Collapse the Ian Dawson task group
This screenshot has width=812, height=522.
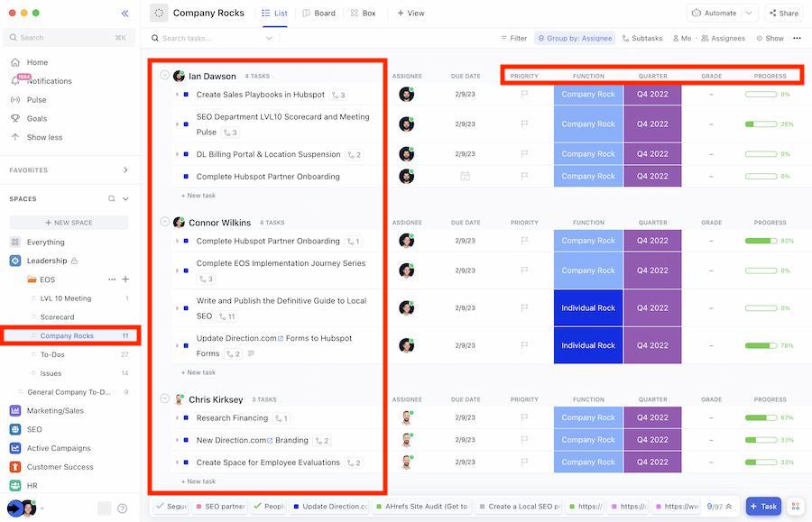coord(163,76)
